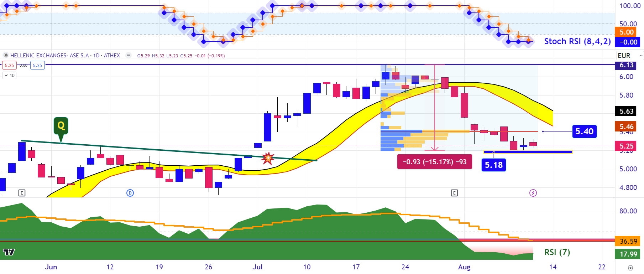Click the Jul date label on the time axis

(x=257, y=267)
